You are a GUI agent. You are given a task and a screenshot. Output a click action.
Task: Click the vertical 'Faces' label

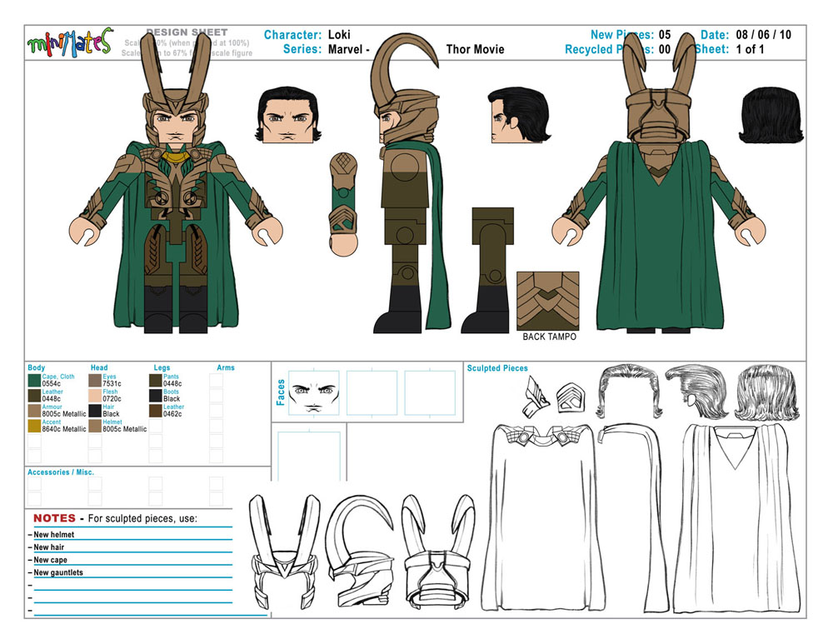(x=281, y=392)
